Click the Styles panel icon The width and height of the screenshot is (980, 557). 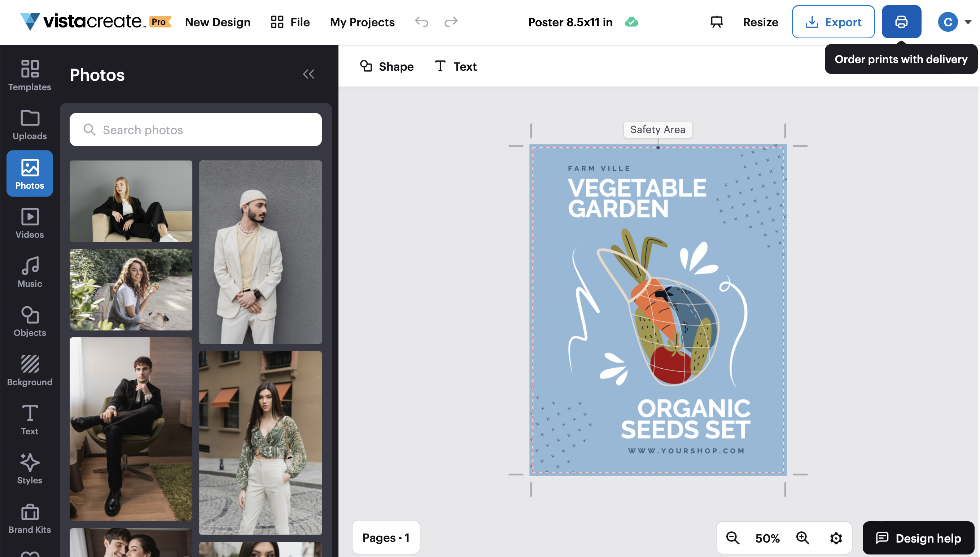point(30,468)
